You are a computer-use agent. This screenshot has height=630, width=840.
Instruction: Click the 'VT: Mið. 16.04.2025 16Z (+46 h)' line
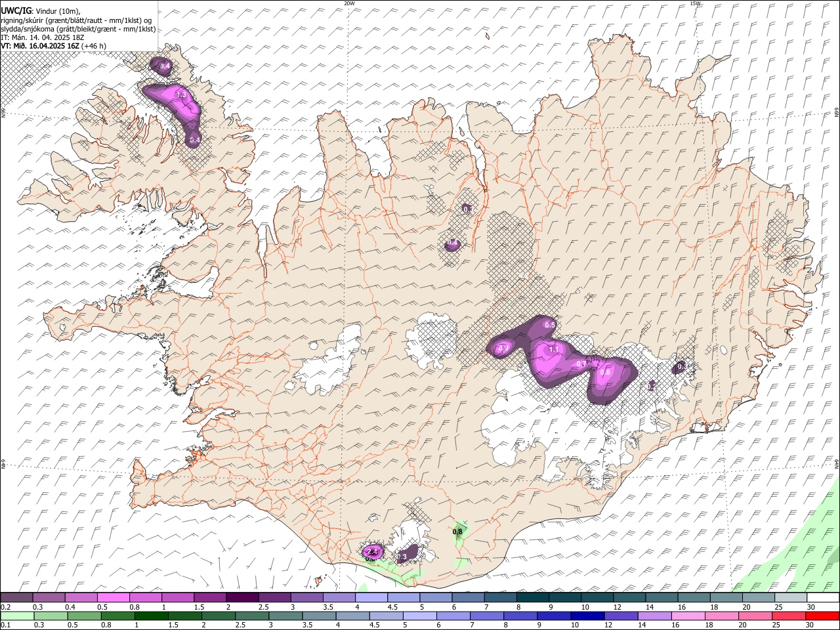[x=54, y=46]
